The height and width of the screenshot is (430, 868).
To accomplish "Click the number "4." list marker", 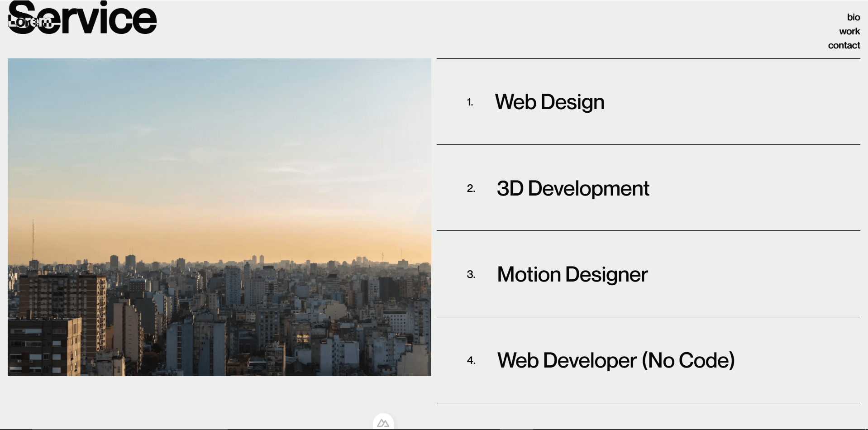I will click(x=471, y=360).
